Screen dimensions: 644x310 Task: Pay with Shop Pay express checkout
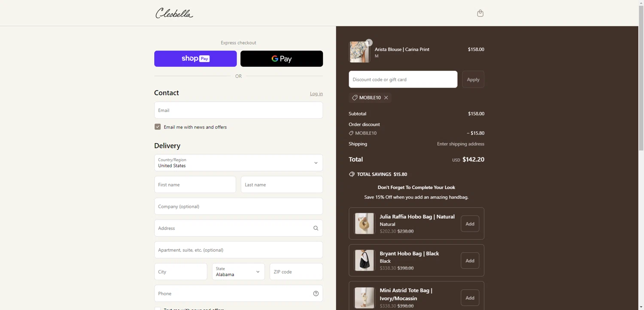coord(195,59)
